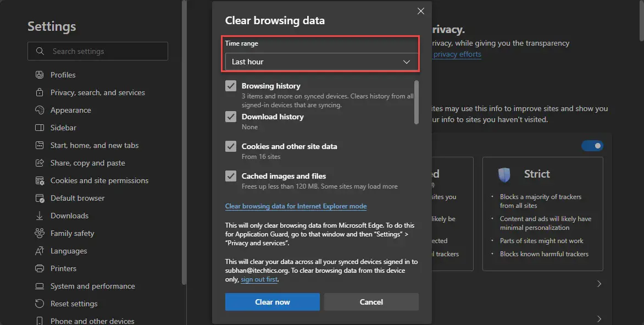Click the System and performance icon
Screen dimensions: 644x325
40,287
